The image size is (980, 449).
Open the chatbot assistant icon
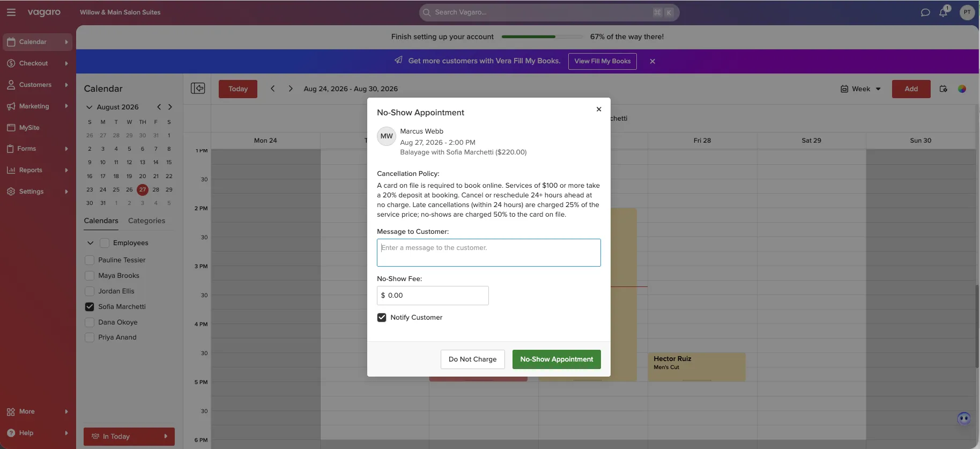pyautogui.click(x=964, y=418)
